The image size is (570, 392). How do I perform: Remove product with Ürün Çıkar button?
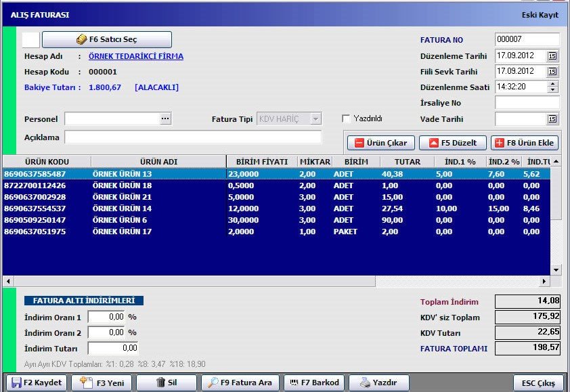380,143
